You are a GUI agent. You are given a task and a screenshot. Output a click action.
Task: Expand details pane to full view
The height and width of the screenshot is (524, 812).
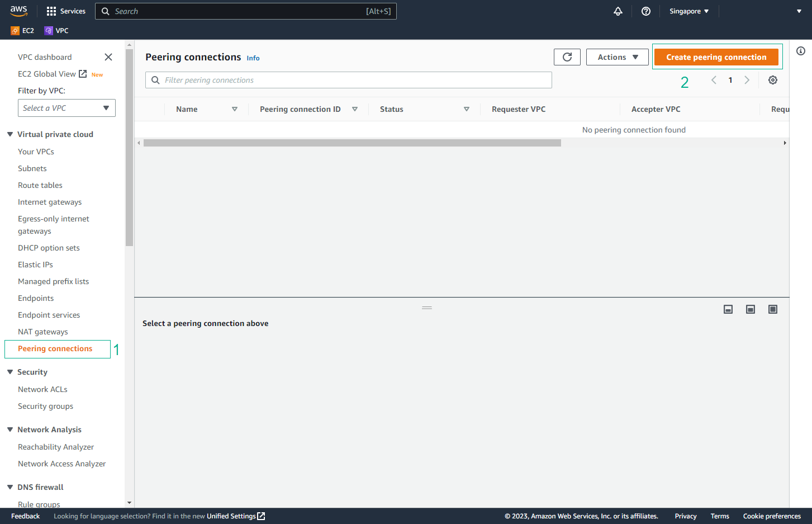[773, 309]
